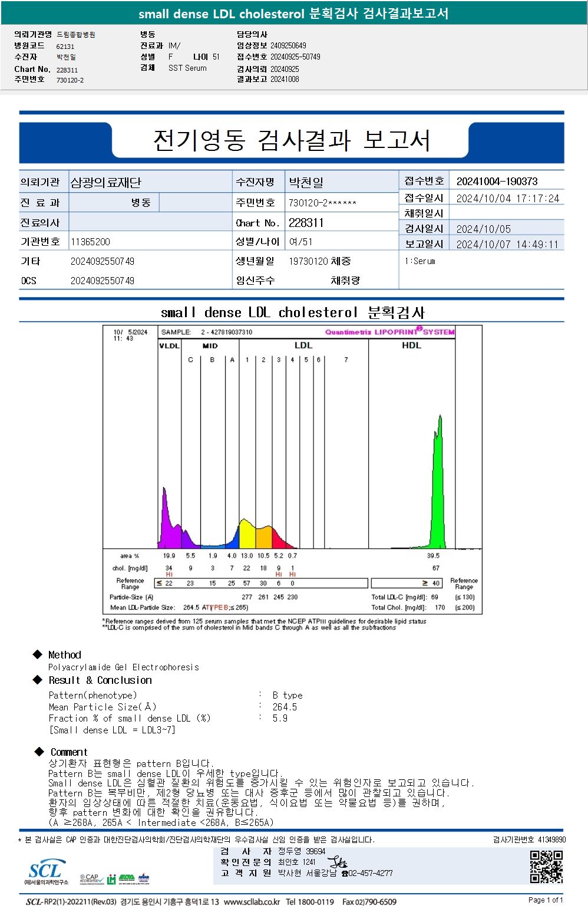
Task: Click the Lipoprint System title text
Action: [390, 332]
